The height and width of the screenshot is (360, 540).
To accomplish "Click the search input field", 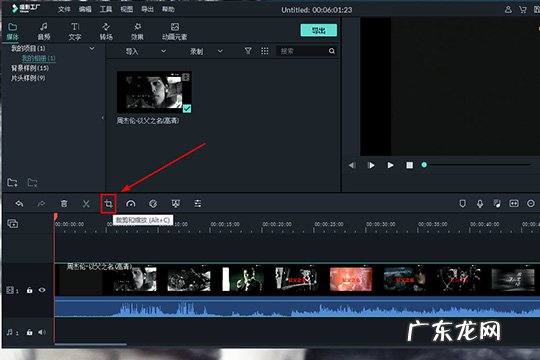I will tap(302, 51).
